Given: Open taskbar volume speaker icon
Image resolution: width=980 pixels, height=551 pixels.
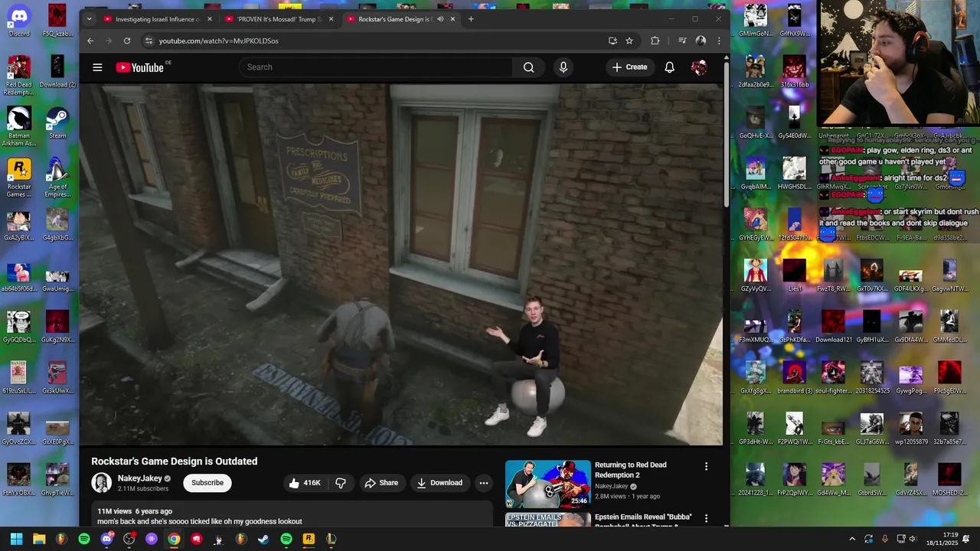Looking at the screenshot, I should (x=913, y=539).
